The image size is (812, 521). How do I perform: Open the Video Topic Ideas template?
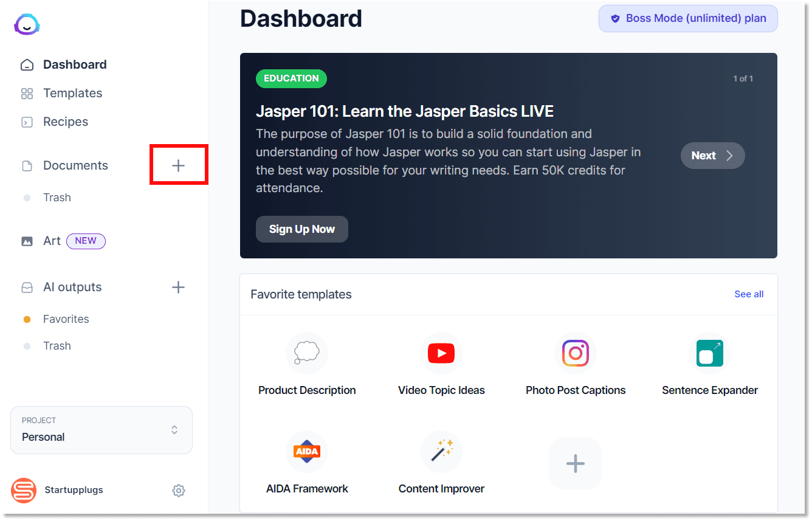(x=441, y=365)
